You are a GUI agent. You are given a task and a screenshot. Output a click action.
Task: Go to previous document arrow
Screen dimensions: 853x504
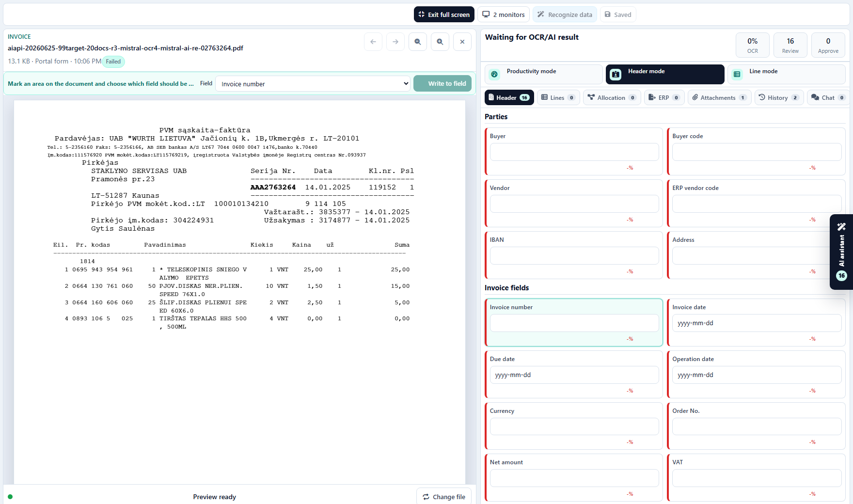pyautogui.click(x=373, y=42)
